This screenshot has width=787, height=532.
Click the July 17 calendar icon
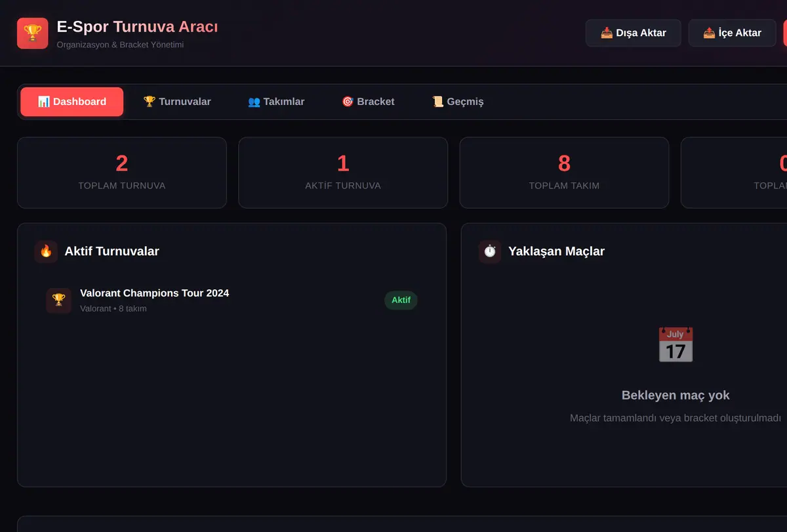(676, 344)
